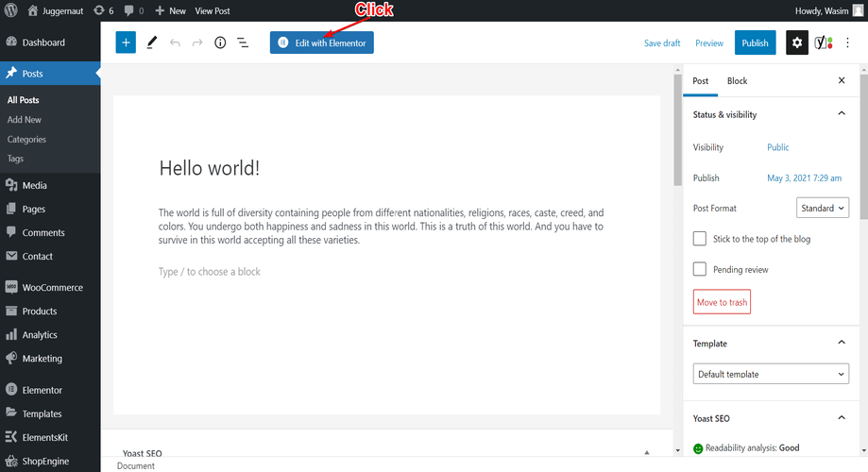Toggle the bottom Yoast SEO metabox arrow
868x472 pixels.
[x=647, y=452]
